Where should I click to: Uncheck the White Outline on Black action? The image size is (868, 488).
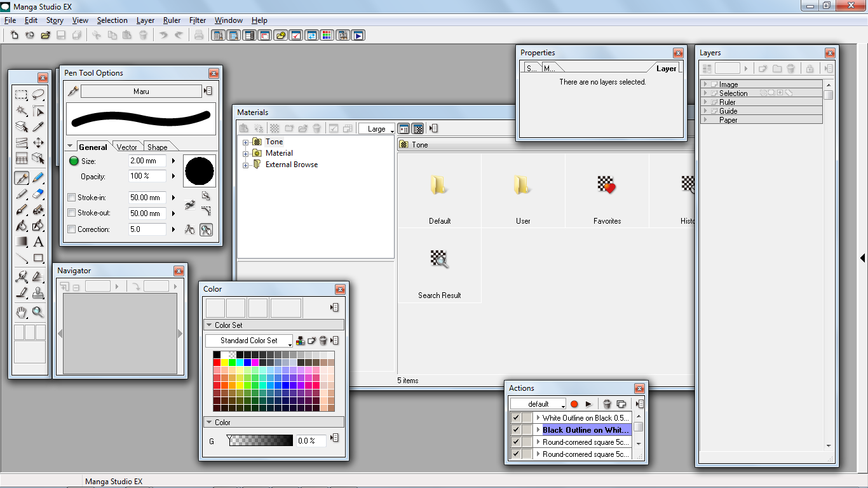516,418
